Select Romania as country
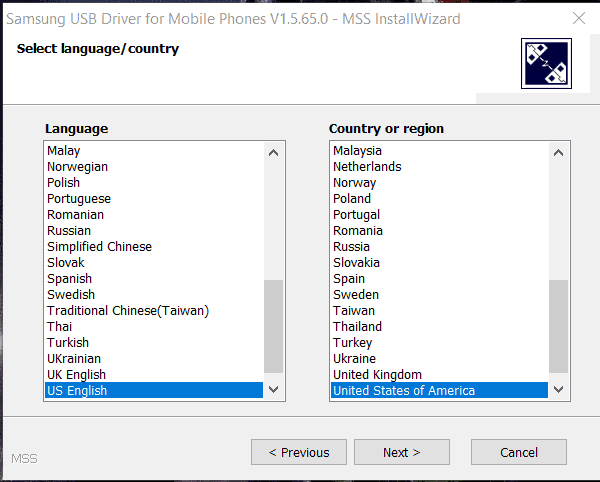600x482 pixels. point(439,231)
